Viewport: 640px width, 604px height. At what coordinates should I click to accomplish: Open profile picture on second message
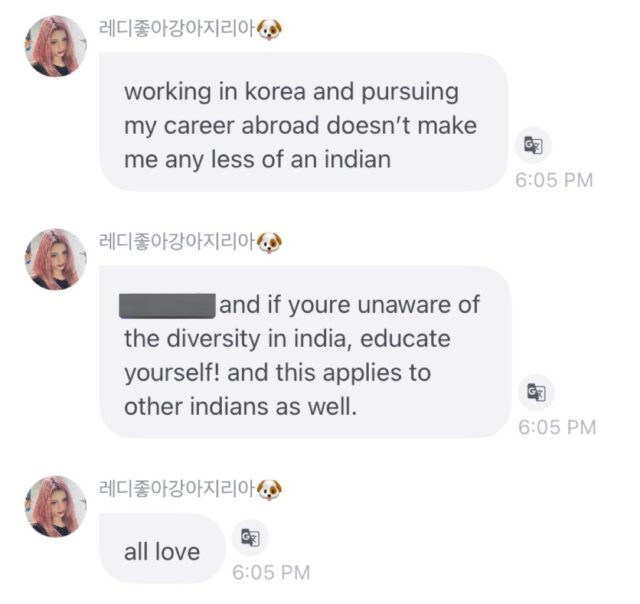click(x=56, y=259)
